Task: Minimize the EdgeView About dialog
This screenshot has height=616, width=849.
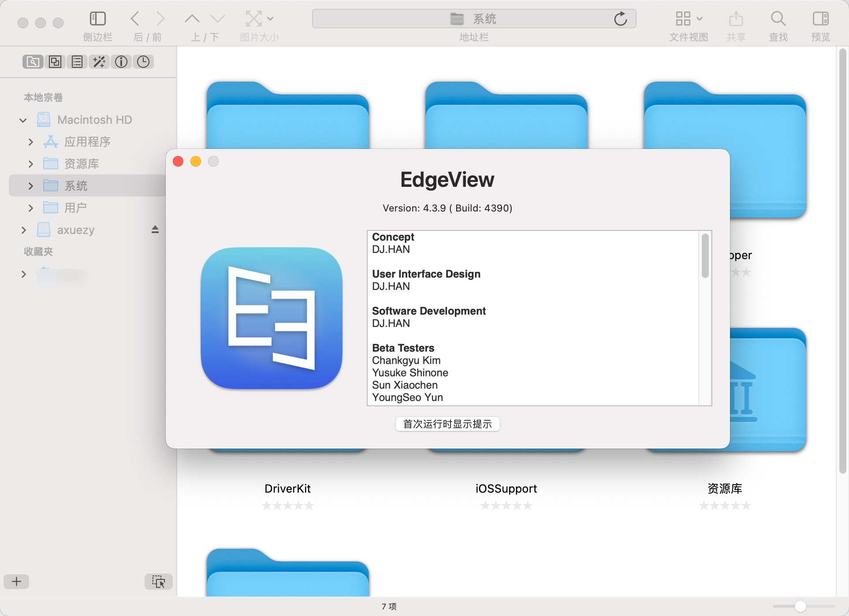Action: coord(196,162)
